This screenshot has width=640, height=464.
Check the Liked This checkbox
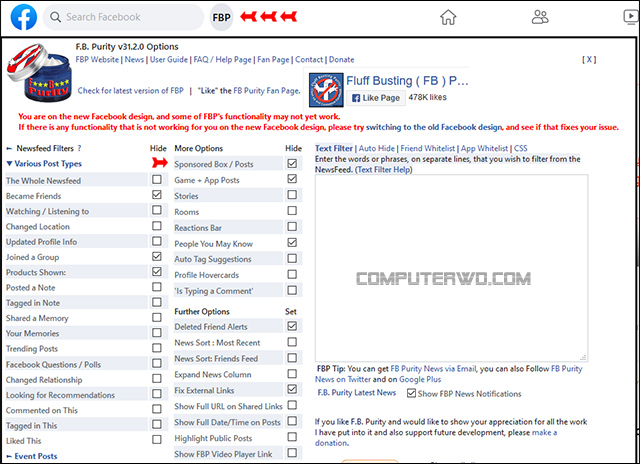point(157,440)
